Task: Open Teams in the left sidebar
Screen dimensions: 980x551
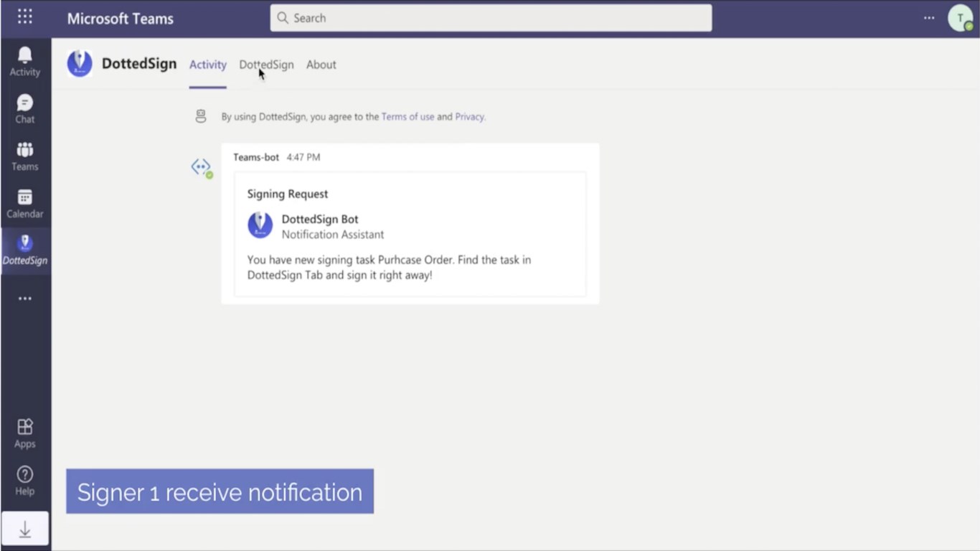Action: point(25,156)
